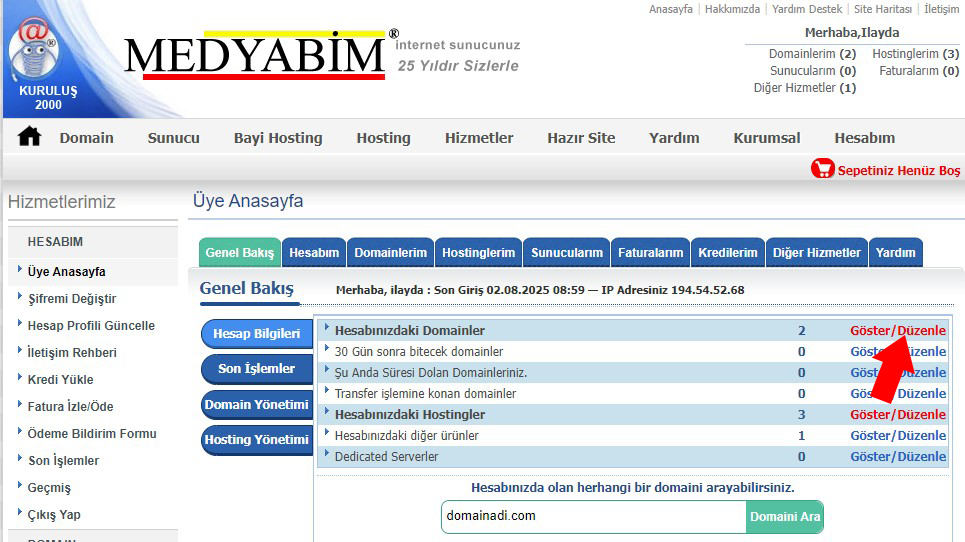Open the Hosting navigation menu

[383, 138]
